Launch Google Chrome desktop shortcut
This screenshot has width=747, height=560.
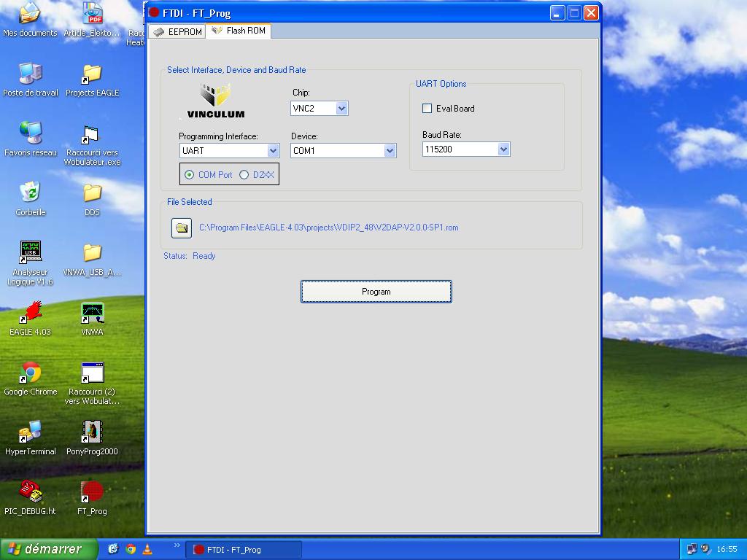coord(31,378)
